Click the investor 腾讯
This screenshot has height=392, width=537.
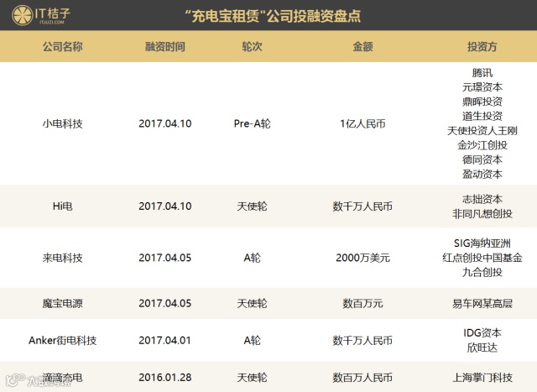(482, 73)
